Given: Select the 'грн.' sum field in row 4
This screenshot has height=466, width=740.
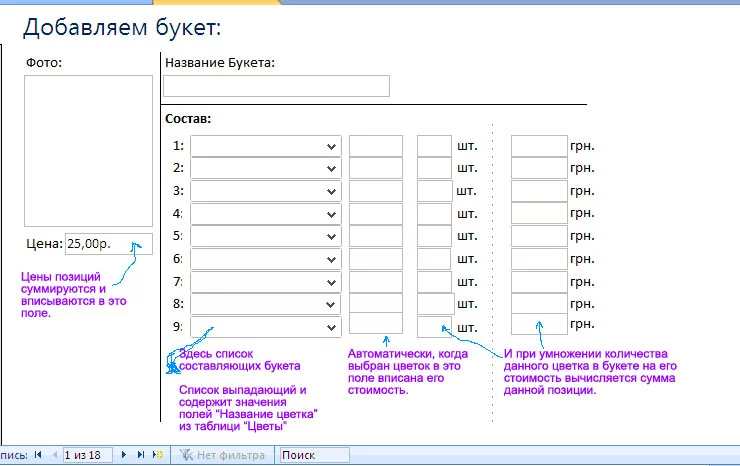Looking at the screenshot, I should point(539,213).
